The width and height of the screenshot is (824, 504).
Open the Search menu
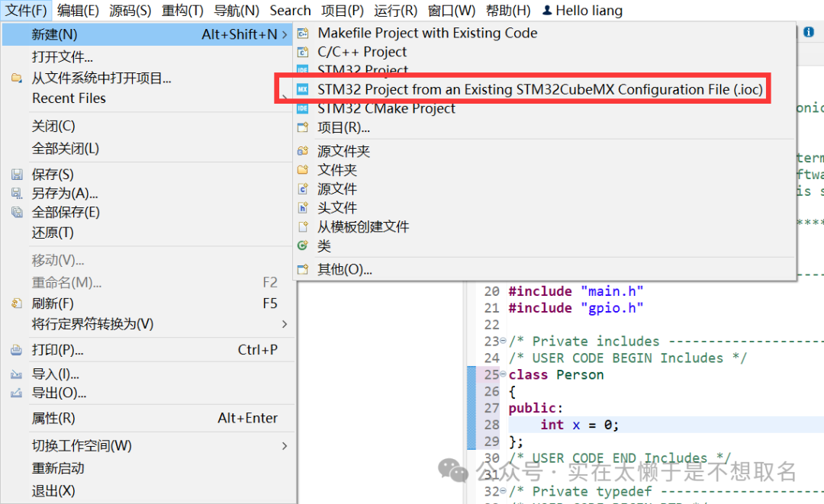(x=290, y=11)
